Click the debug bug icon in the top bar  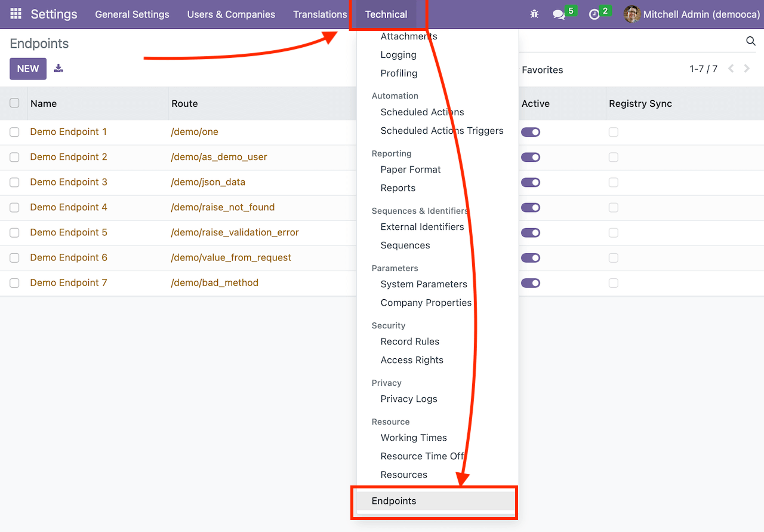click(x=534, y=14)
